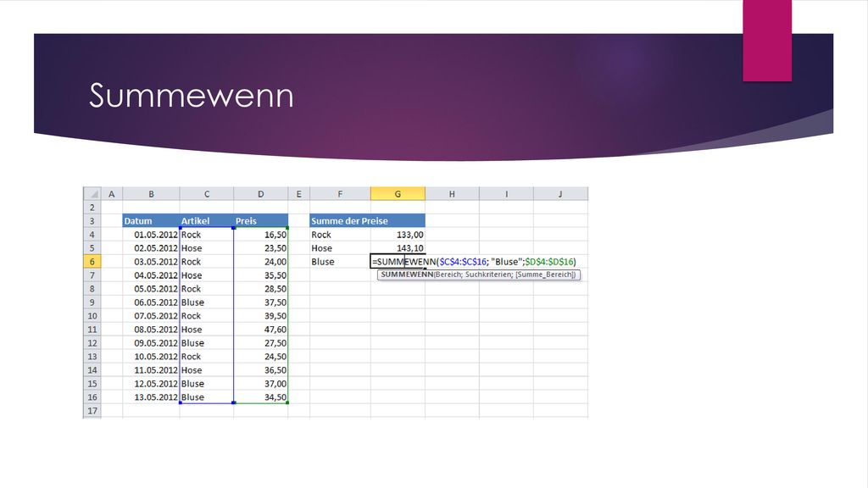Select column B header

tap(151, 194)
